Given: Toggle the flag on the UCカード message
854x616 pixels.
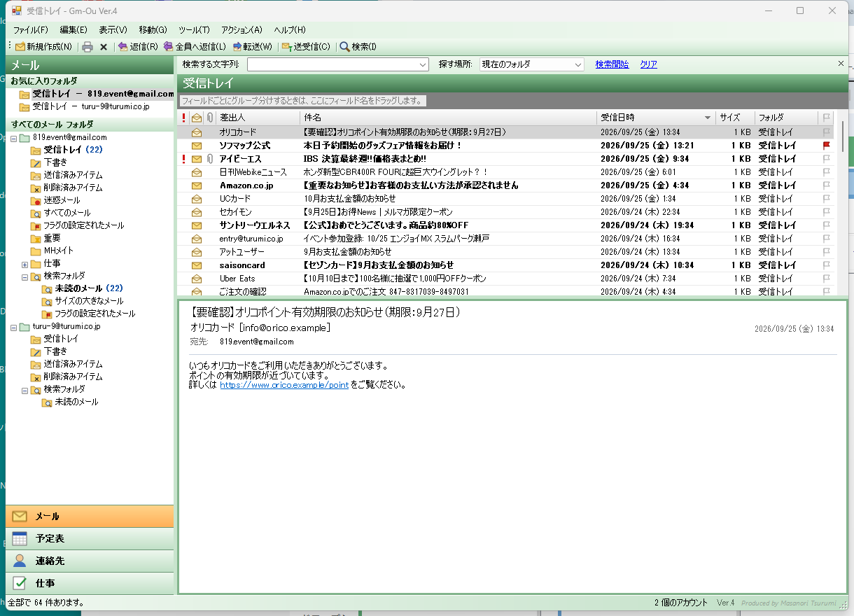Looking at the screenshot, I should (x=827, y=199).
